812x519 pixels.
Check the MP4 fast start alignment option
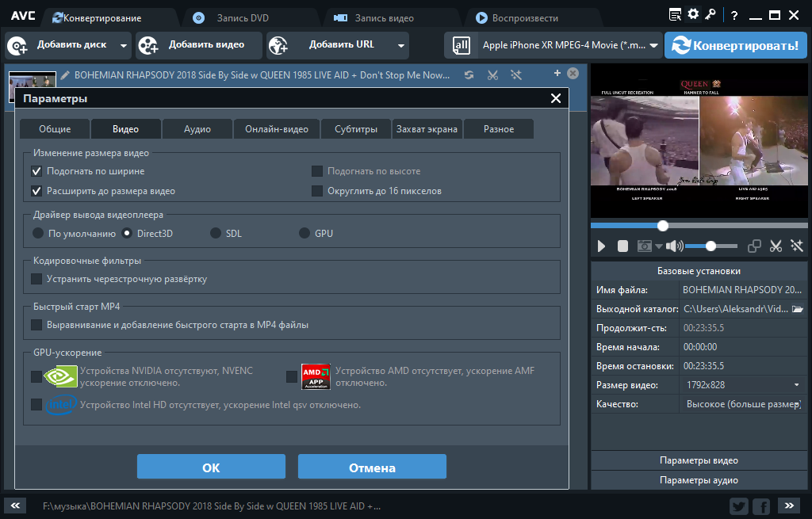36,325
